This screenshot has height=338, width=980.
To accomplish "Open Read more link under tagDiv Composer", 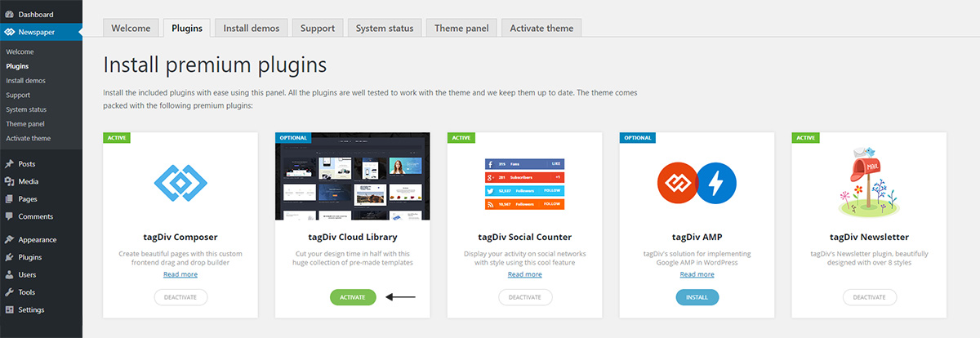I will coord(180,274).
